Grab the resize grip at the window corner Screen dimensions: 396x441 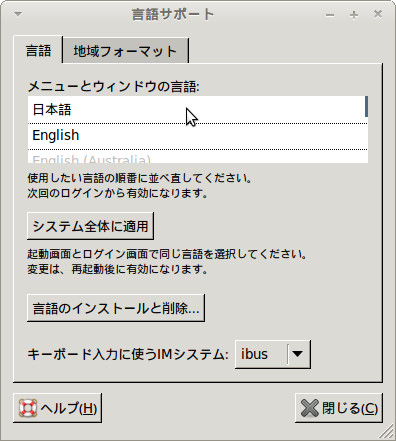click(x=387, y=432)
